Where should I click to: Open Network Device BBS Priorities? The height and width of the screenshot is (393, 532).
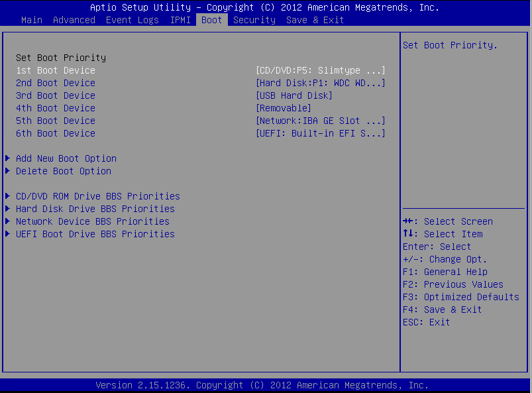[x=92, y=221]
